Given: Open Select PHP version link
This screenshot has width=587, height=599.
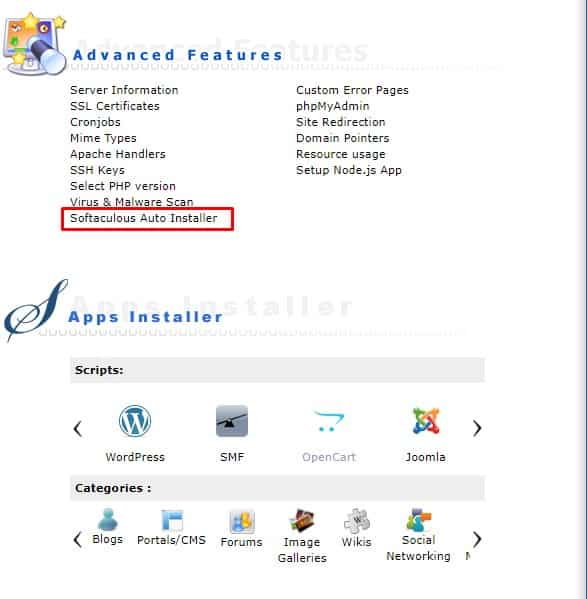Looking at the screenshot, I should click(x=123, y=186).
